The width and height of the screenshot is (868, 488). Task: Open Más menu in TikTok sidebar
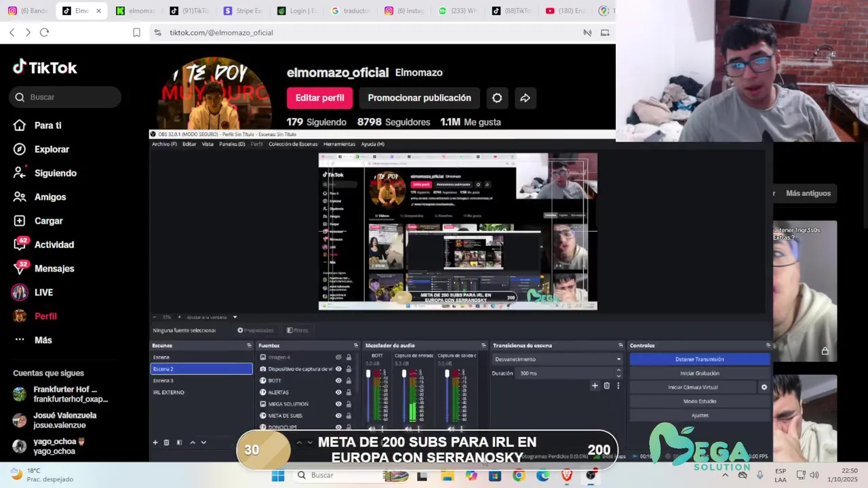(33, 340)
